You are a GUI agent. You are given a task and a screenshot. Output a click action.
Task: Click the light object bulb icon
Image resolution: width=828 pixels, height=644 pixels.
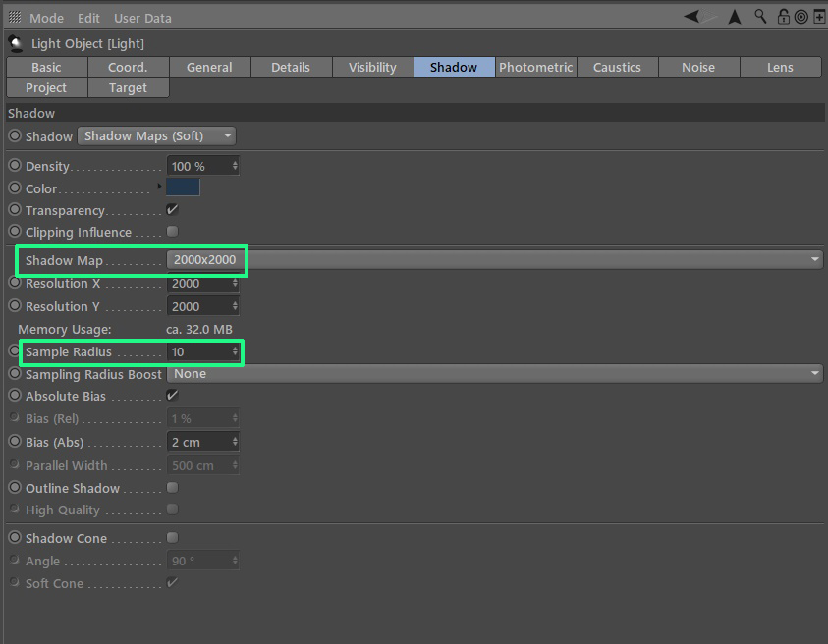pyautogui.click(x=16, y=44)
